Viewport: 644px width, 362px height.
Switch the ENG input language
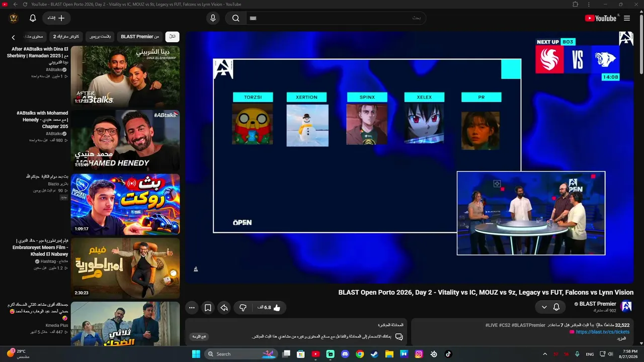point(590,354)
